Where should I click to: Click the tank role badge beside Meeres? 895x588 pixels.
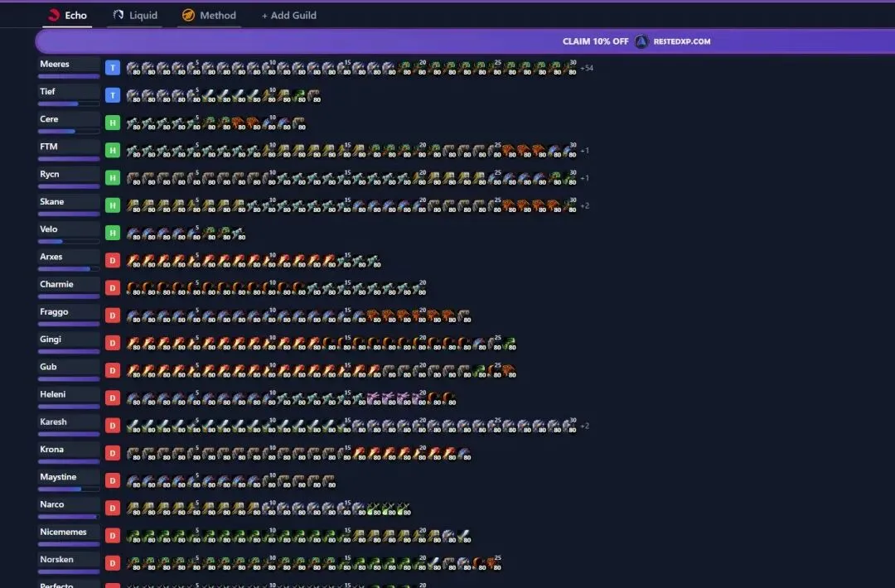(113, 68)
